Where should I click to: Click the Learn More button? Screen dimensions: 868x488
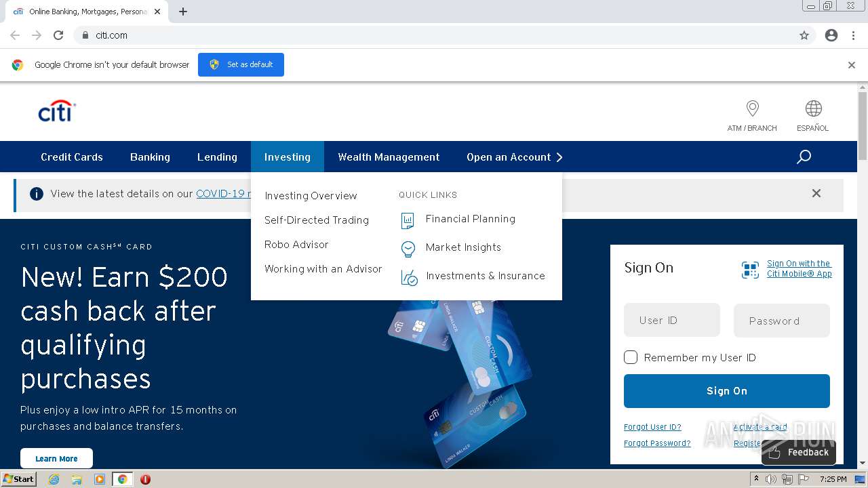56,459
